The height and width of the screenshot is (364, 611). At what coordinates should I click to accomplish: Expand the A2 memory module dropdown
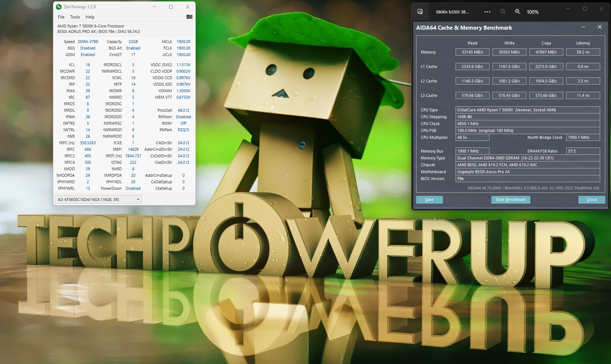98,200
